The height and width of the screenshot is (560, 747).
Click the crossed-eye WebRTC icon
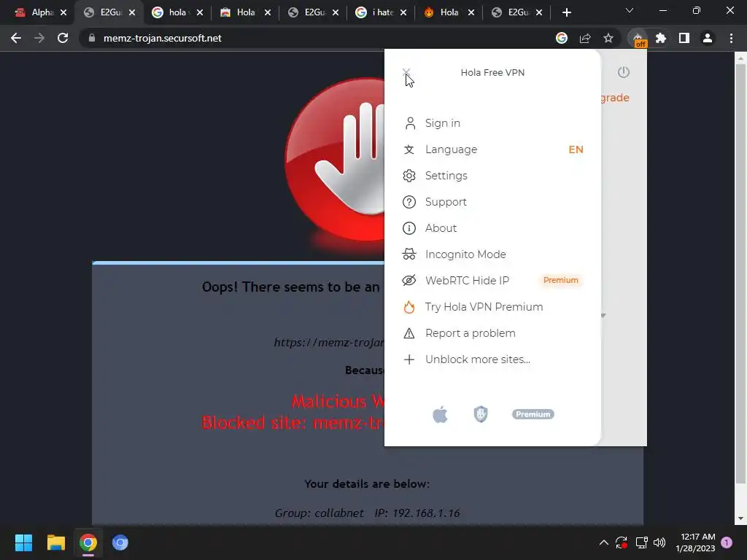(x=409, y=281)
